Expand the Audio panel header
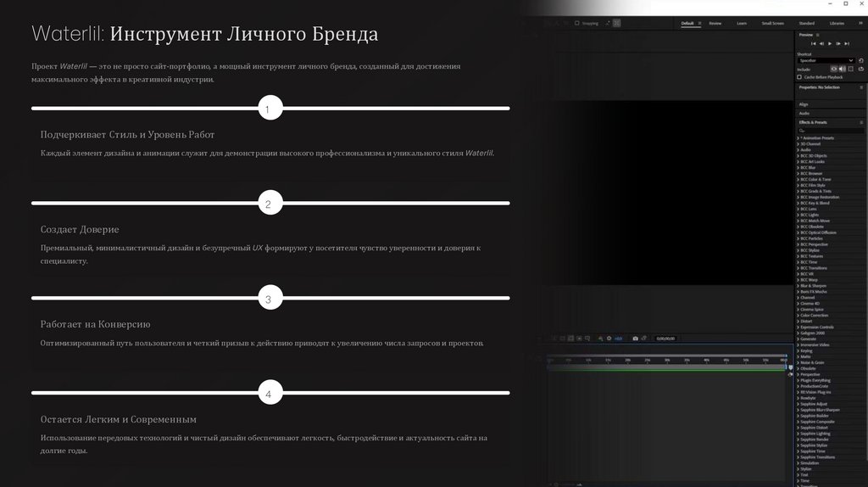 804,113
